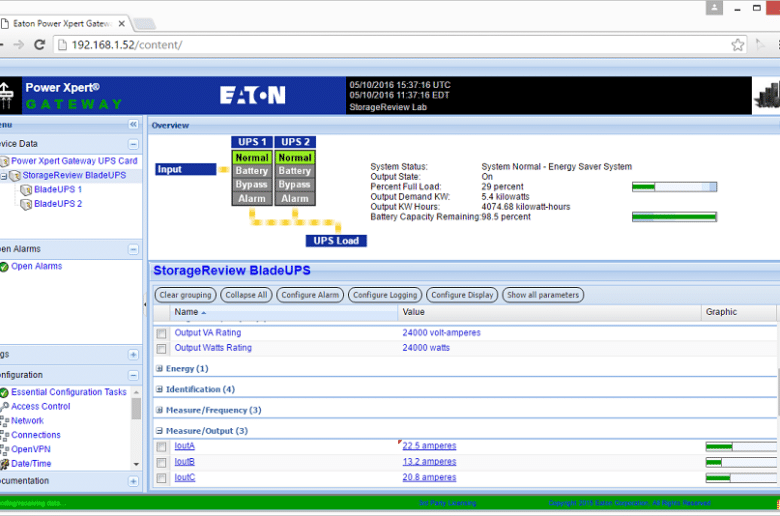
Task: Click the new tab button
Action: (145, 23)
